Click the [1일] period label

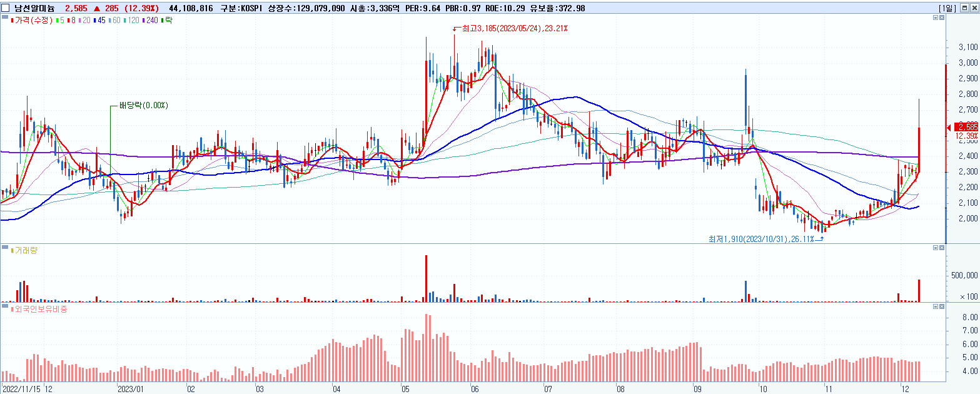coord(947,8)
